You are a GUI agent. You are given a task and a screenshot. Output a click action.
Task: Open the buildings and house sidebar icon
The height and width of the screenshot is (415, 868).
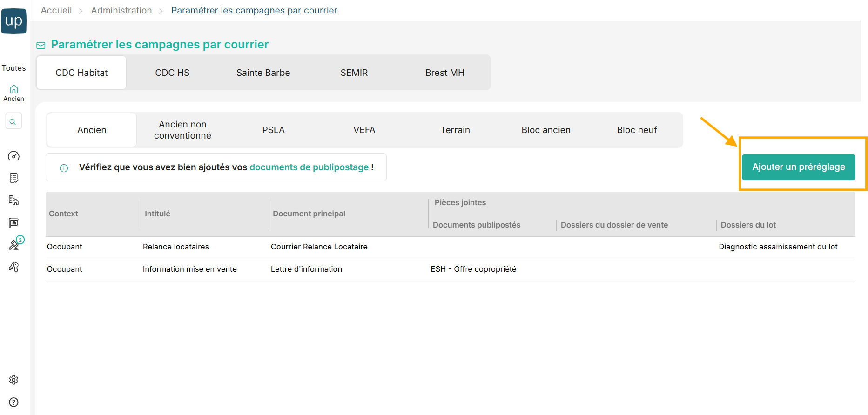(14, 201)
